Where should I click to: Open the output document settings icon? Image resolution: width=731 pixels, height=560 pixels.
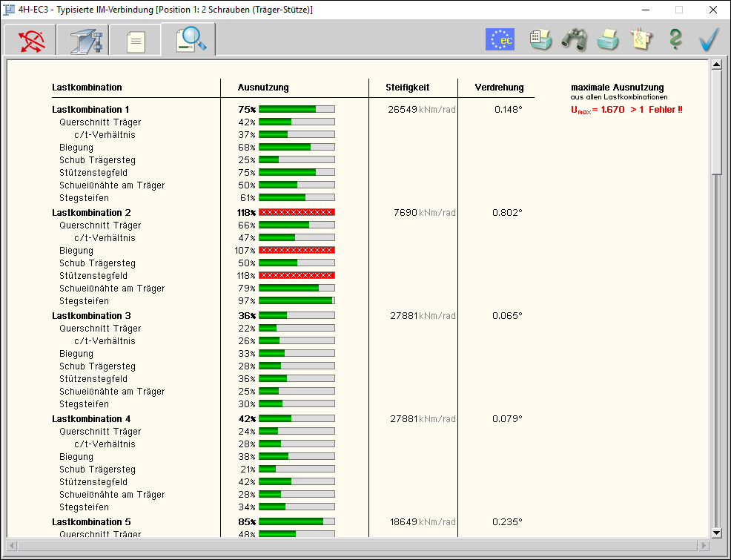tap(540, 39)
